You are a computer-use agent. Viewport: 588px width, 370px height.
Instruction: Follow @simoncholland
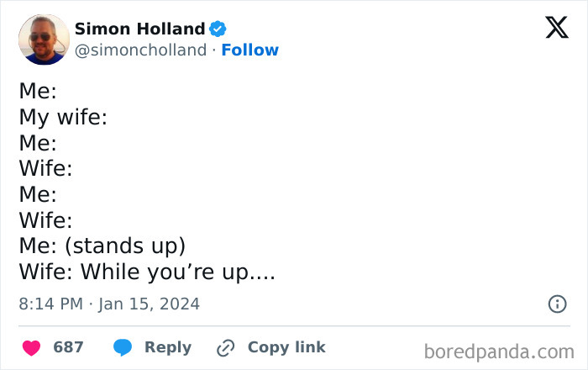[250, 50]
